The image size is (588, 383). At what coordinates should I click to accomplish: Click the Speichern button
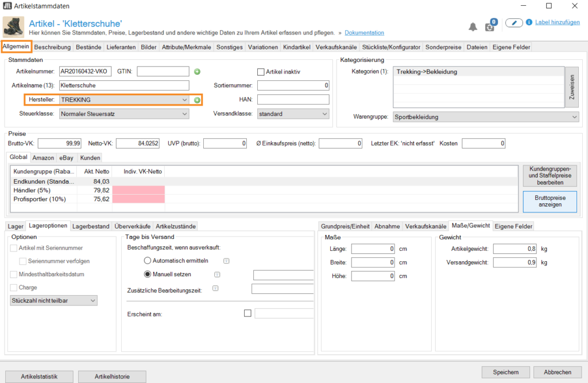click(x=505, y=372)
